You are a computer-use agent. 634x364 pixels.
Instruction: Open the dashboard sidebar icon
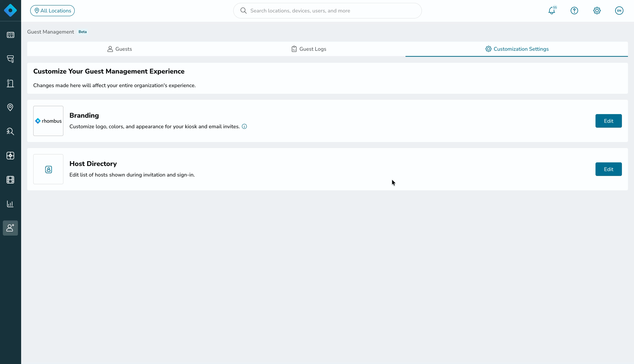10,35
